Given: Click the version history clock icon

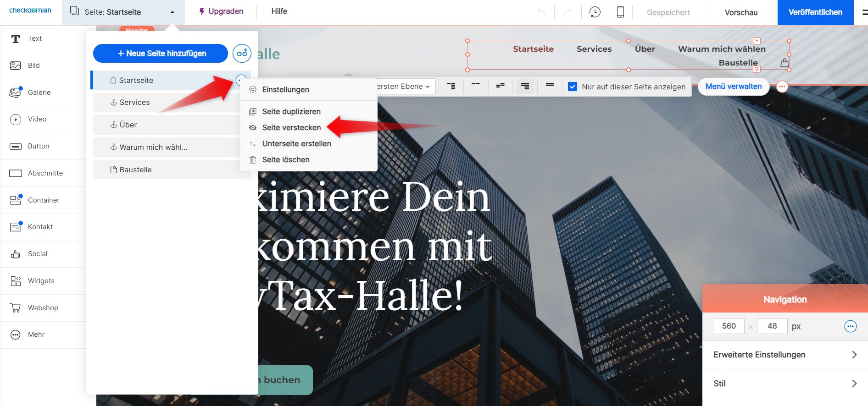Looking at the screenshot, I should point(595,12).
